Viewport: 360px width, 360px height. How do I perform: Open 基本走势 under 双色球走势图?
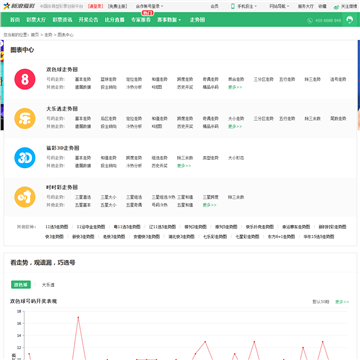click(x=83, y=79)
